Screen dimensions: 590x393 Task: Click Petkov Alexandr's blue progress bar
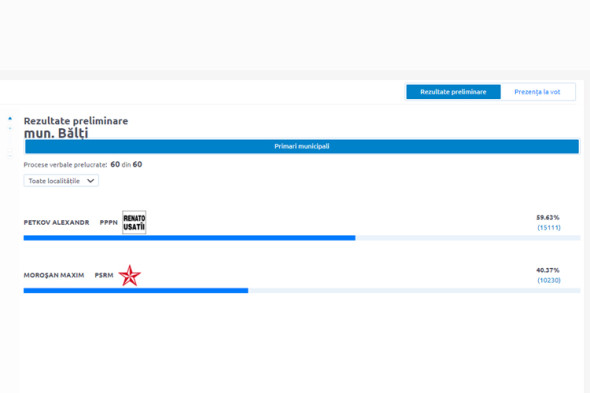pyautogui.click(x=189, y=238)
